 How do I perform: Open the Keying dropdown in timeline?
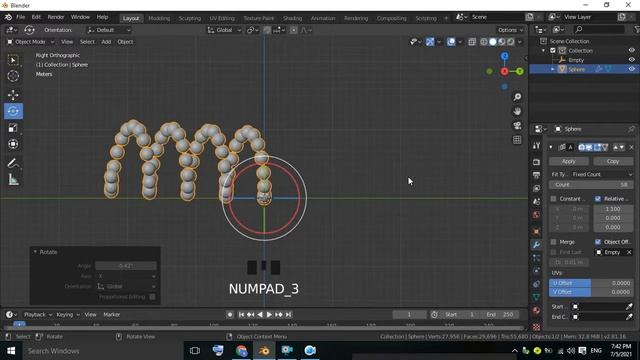click(68, 315)
